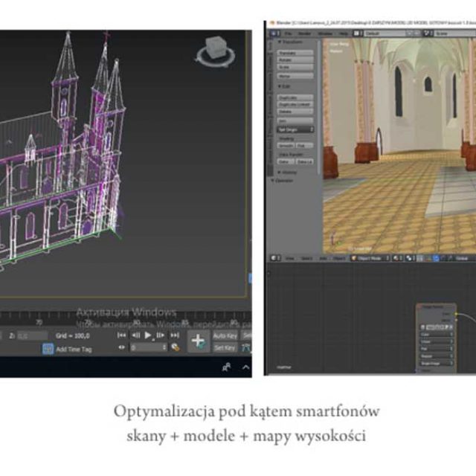Click the Rotate button in the Transform panel
476x476 pixels.
click(x=295, y=60)
